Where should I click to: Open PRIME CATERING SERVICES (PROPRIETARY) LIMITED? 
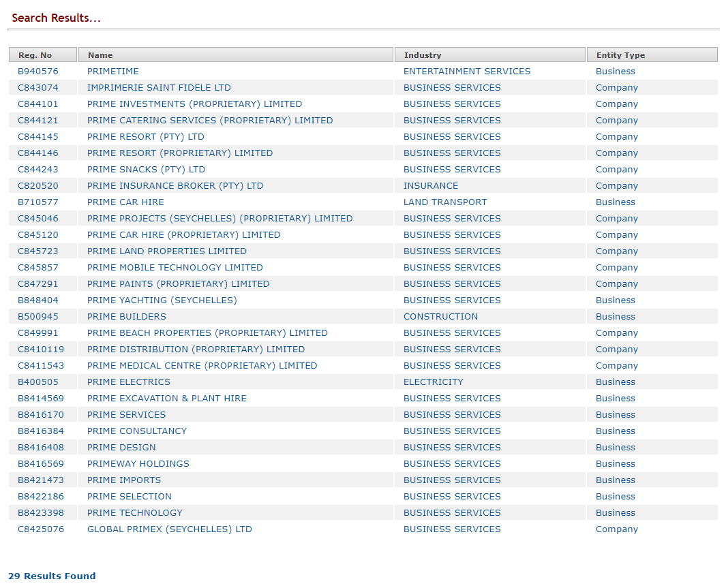(x=210, y=121)
